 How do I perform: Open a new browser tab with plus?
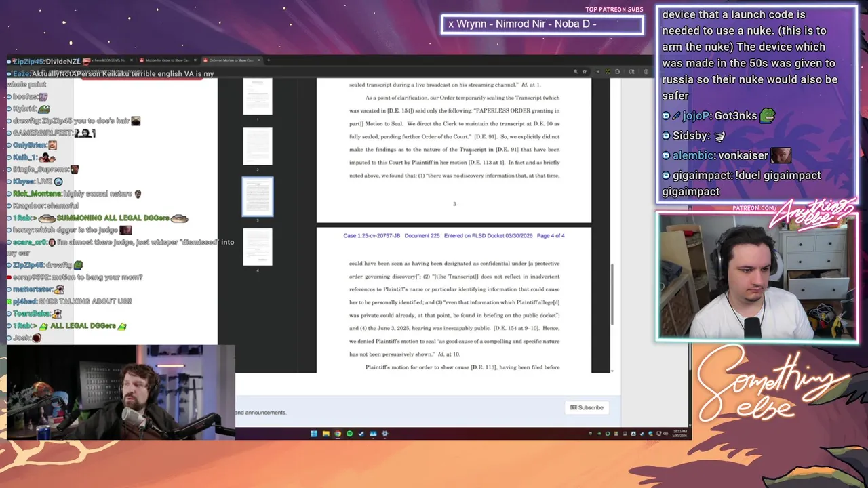coord(268,60)
